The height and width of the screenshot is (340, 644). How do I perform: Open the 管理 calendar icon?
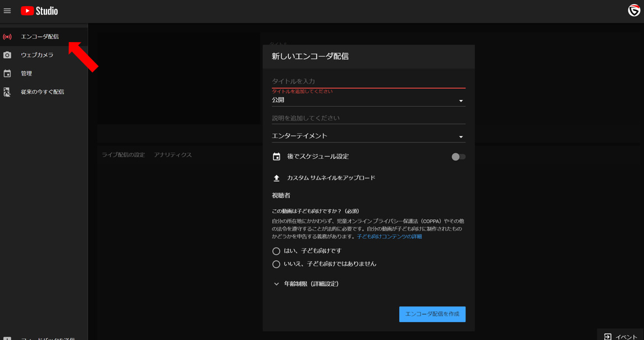pos(7,73)
